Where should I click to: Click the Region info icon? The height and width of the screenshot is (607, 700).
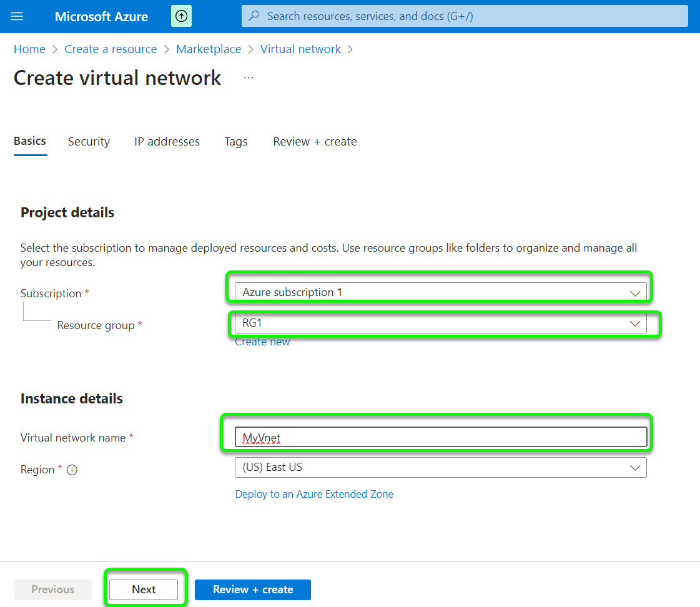pos(72,470)
